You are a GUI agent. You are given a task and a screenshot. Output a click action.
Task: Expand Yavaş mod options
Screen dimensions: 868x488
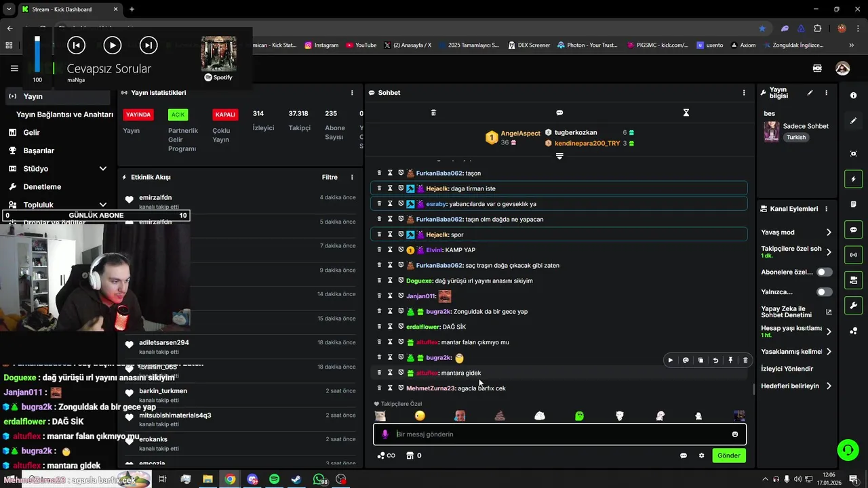829,232
